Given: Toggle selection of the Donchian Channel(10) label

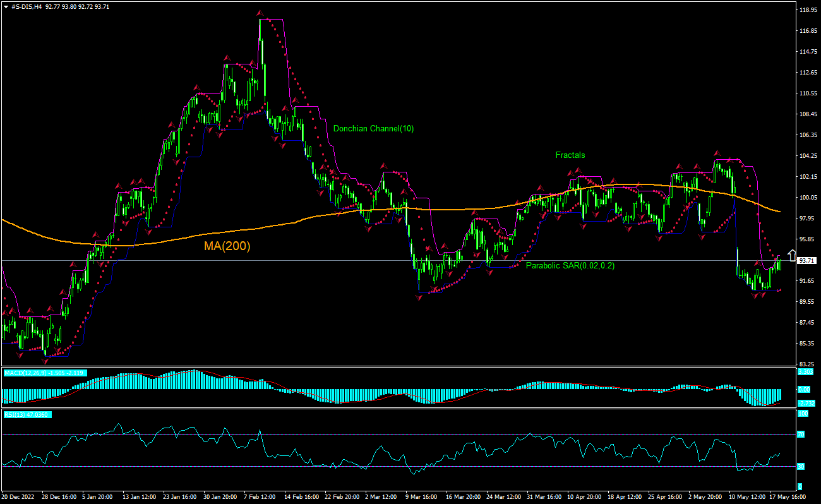Looking at the screenshot, I should [x=373, y=128].
